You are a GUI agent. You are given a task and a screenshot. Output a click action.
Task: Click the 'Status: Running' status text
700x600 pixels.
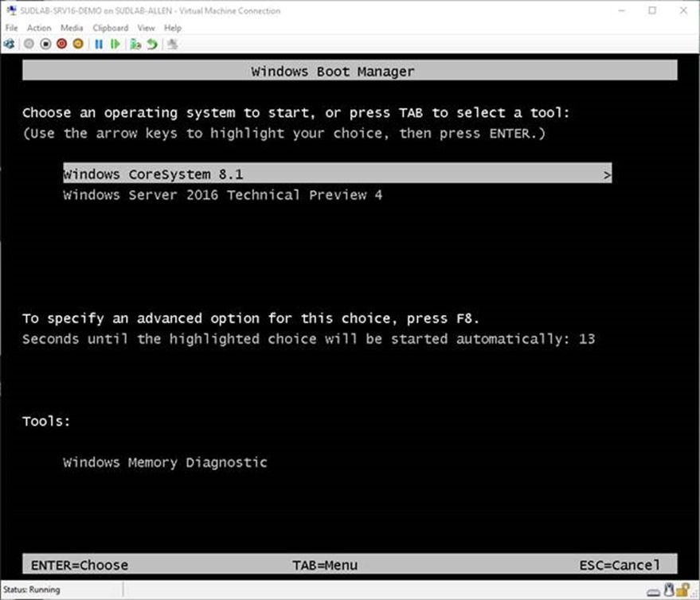32,590
